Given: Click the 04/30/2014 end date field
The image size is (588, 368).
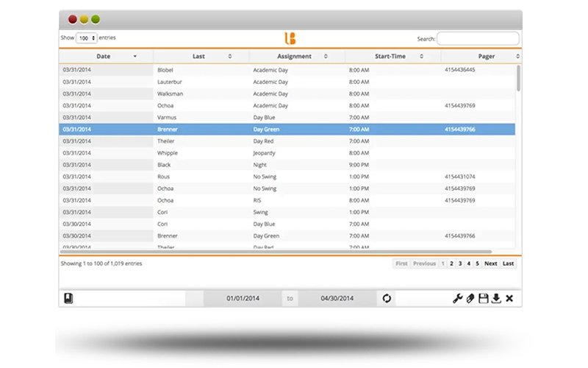Looking at the screenshot, I should [336, 298].
